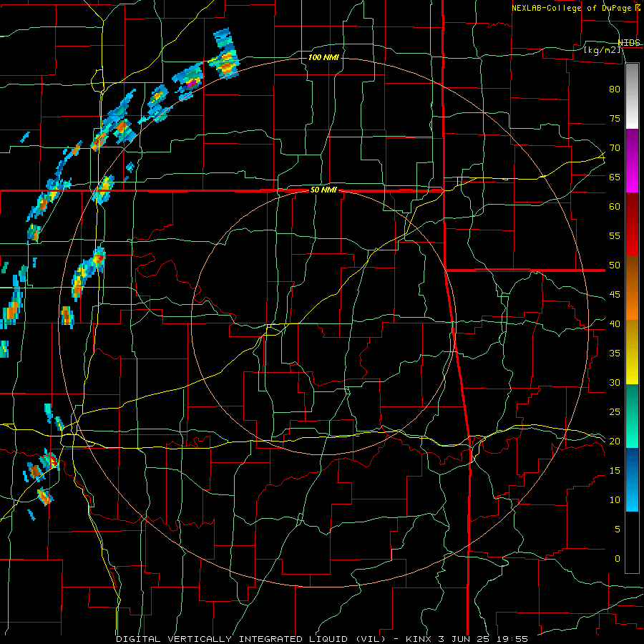Viewport: 644px width, 644px height.
Task: Click the NIDS label above the legend
Action: pyautogui.click(x=629, y=43)
